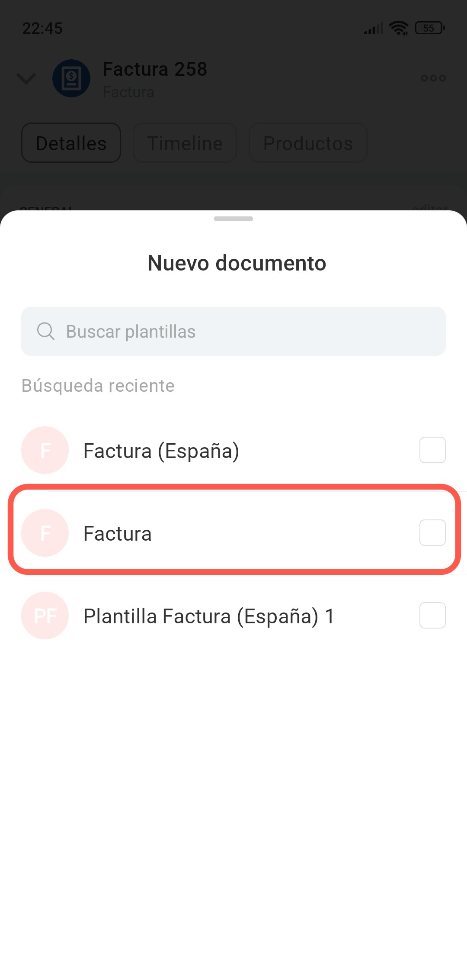467x980 pixels.
Task: Click the search magnifier icon
Action: 45,332
